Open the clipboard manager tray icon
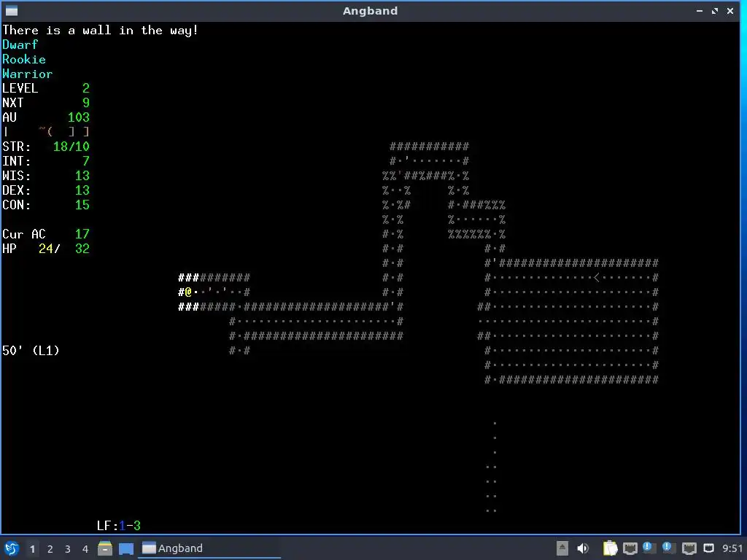The height and width of the screenshot is (560, 747). pos(610,548)
